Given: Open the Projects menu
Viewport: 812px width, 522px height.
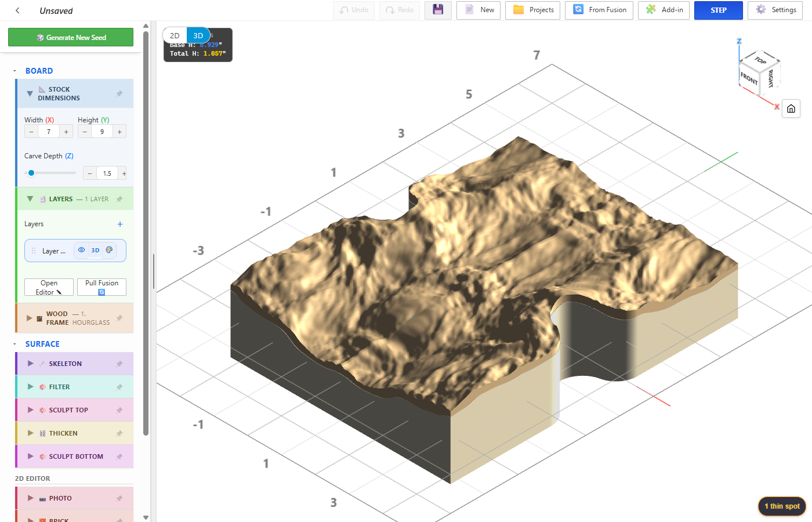Looking at the screenshot, I should click(533, 10).
